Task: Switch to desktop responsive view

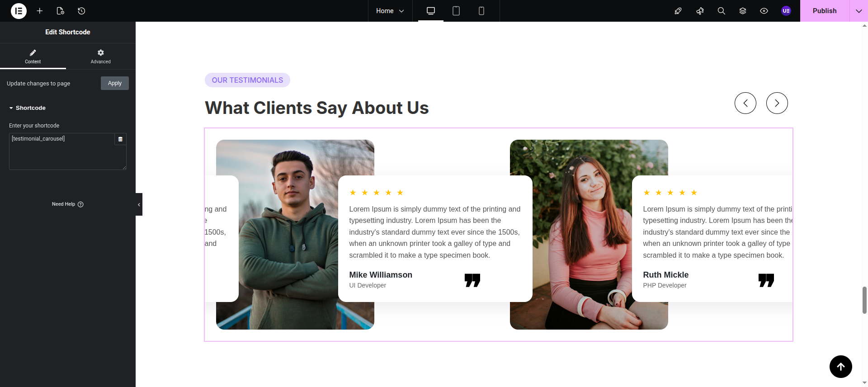Action: (431, 11)
